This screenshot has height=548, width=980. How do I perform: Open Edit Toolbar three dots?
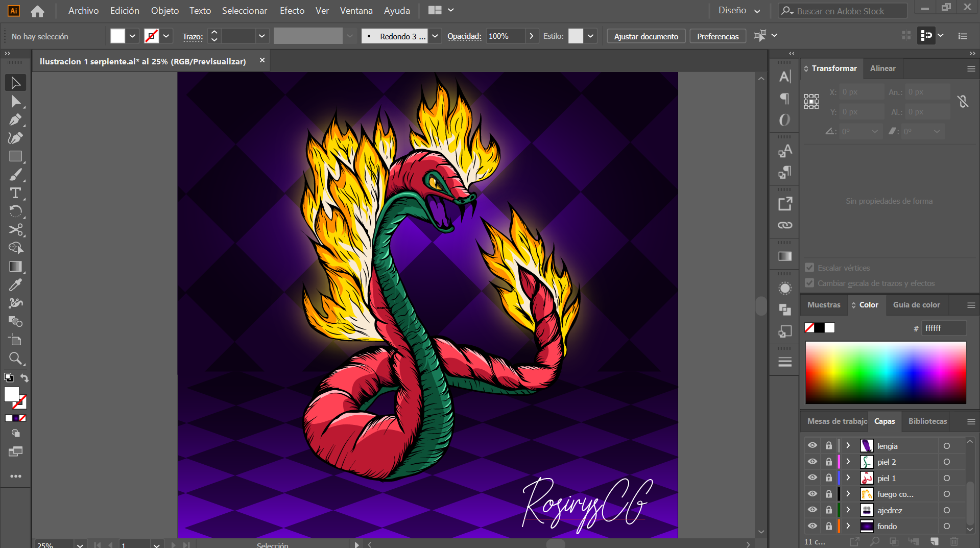point(15,476)
